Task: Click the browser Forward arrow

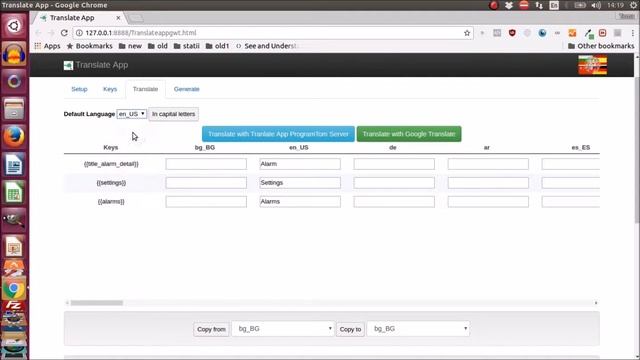Action: [x=51, y=33]
